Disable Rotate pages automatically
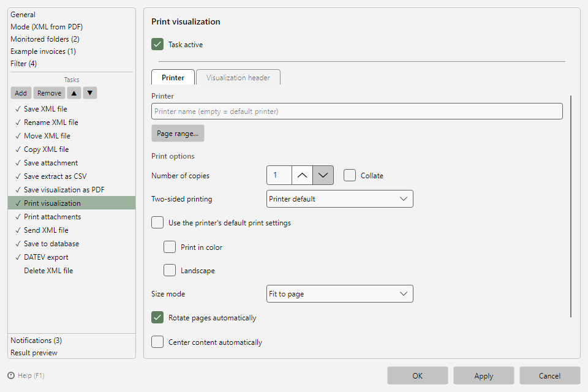Image resolution: width=588 pixels, height=392 pixels. (157, 317)
